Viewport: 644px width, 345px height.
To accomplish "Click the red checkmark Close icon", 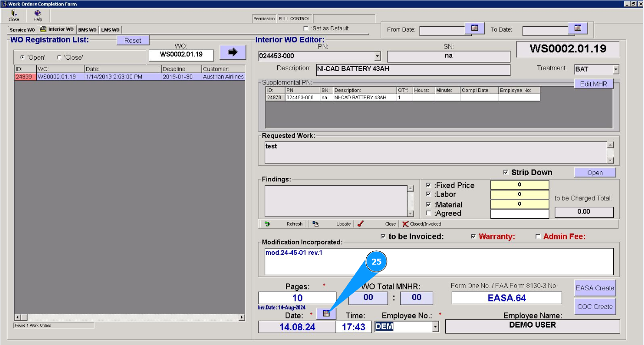I will pyautogui.click(x=360, y=224).
